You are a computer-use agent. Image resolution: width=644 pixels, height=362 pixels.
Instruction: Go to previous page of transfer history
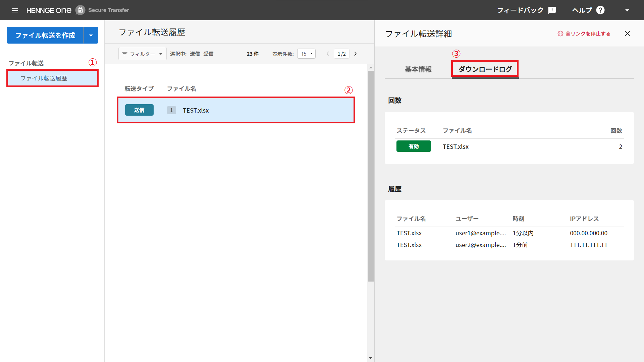(x=328, y=54)
